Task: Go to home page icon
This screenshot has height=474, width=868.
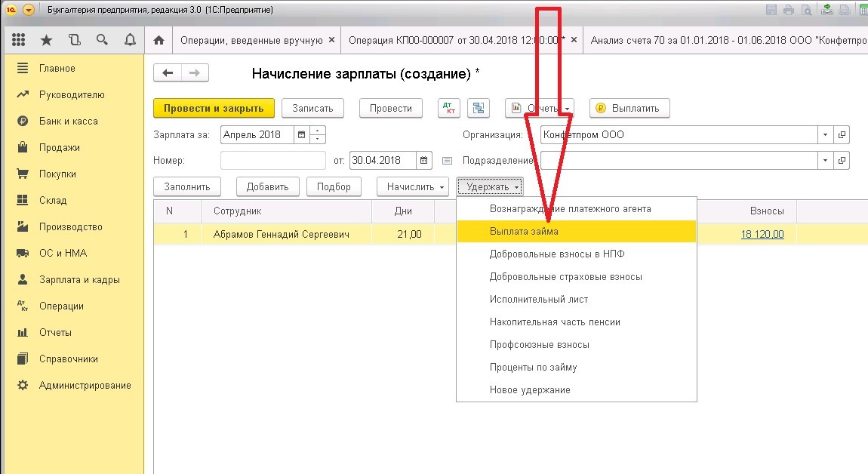Action: pos(159,40)
